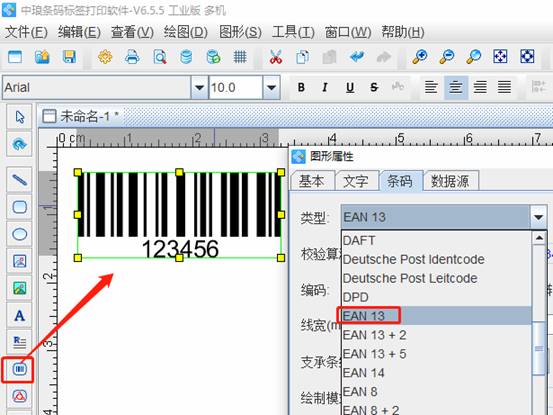Viewport: 553px width, 415px height.
Task: Select the line drawing tool
Action: point(19,180)
